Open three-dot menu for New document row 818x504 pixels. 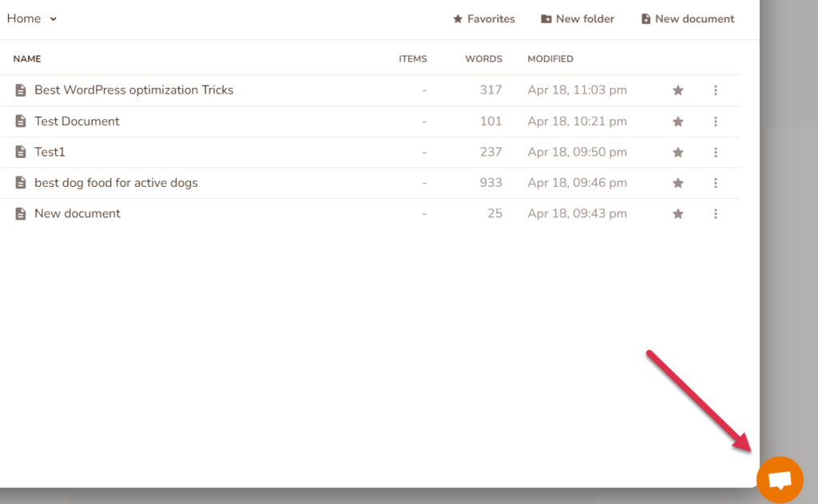[x=716, y=213]
